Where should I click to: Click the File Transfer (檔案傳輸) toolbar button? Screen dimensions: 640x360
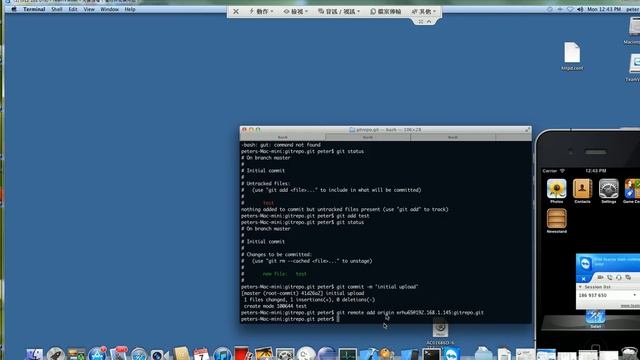386,11
